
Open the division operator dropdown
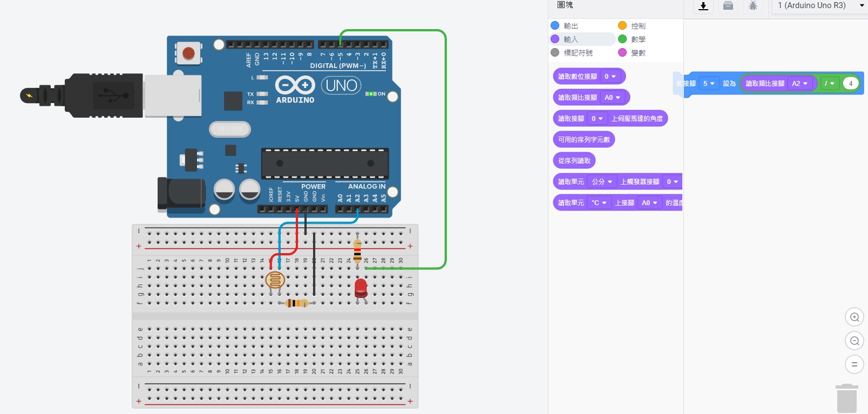point(829,84)
